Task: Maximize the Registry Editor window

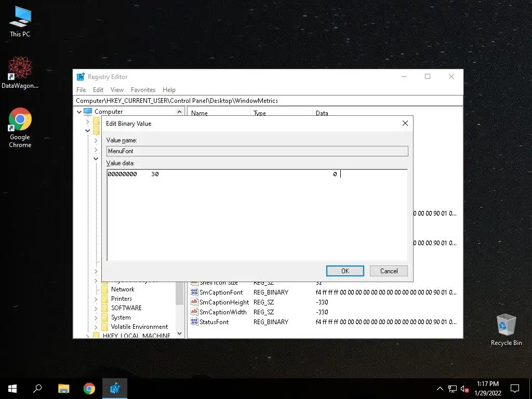Action: click(428, 76)
